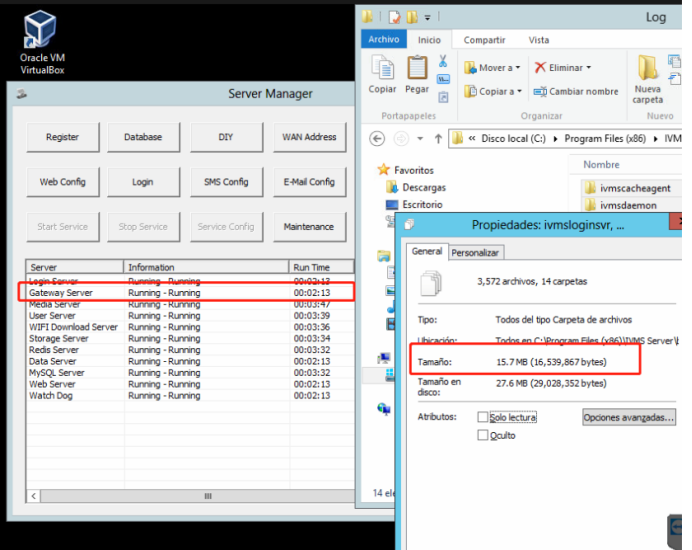Viewport: 692px width, 550px height.
Task: Expand Program Files (x86) breadcrumb arrow
Action: click(x=655, y=139)
